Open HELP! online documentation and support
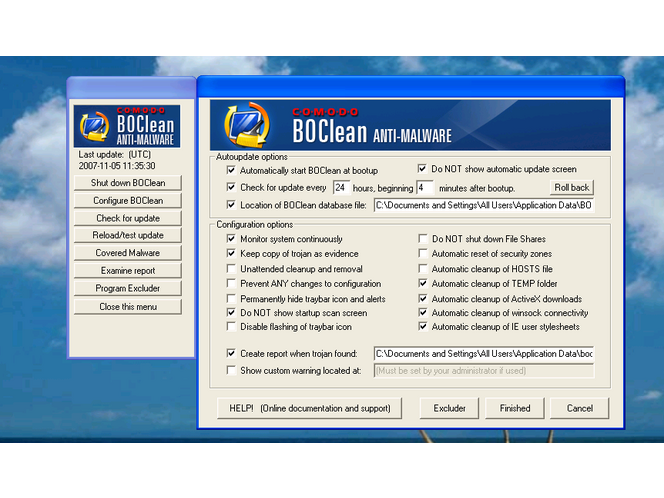Viewport: 664px width, 498px height. point(310,408)
